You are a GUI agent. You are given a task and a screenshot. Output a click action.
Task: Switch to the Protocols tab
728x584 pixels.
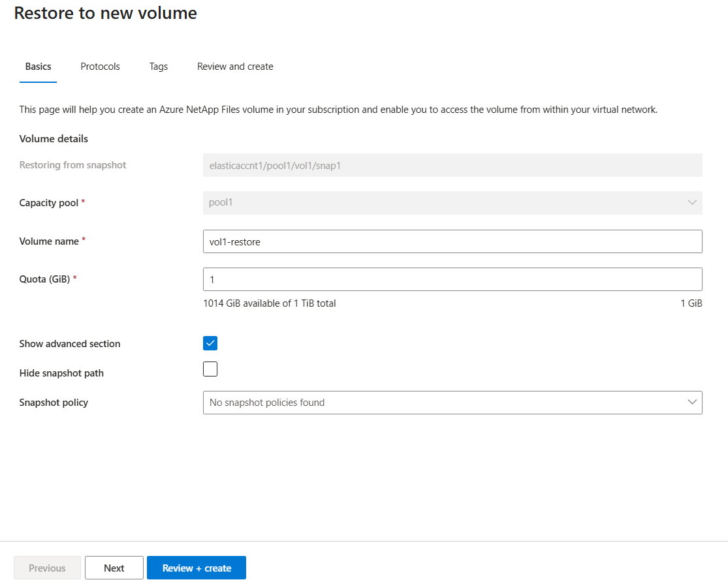100,66
